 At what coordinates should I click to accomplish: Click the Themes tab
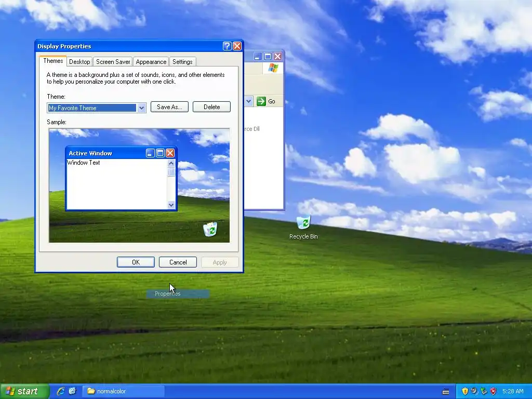tap(53, 61)
